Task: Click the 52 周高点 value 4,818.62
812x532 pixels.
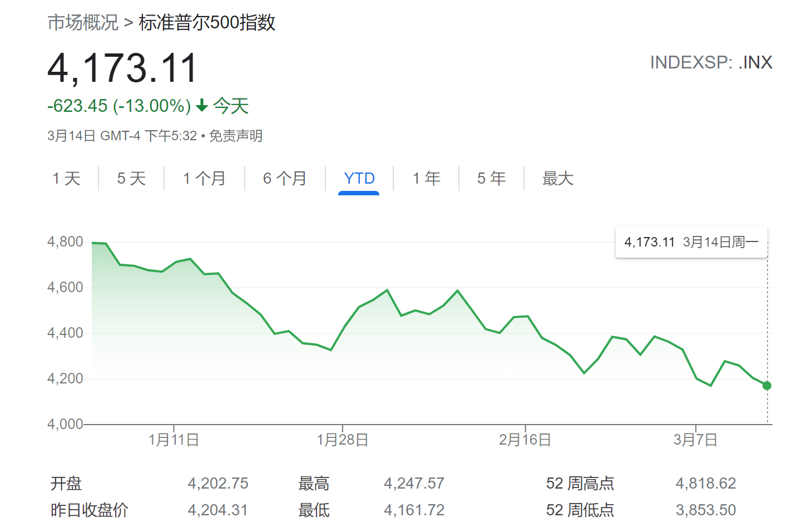Action: coord(706,483)
